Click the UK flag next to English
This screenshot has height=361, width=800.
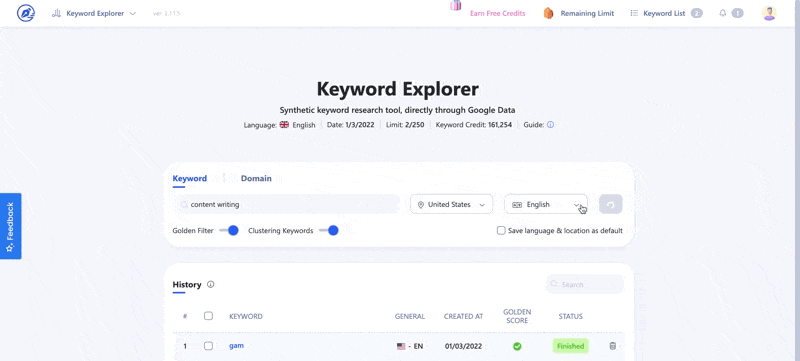[x=284, y=124]
